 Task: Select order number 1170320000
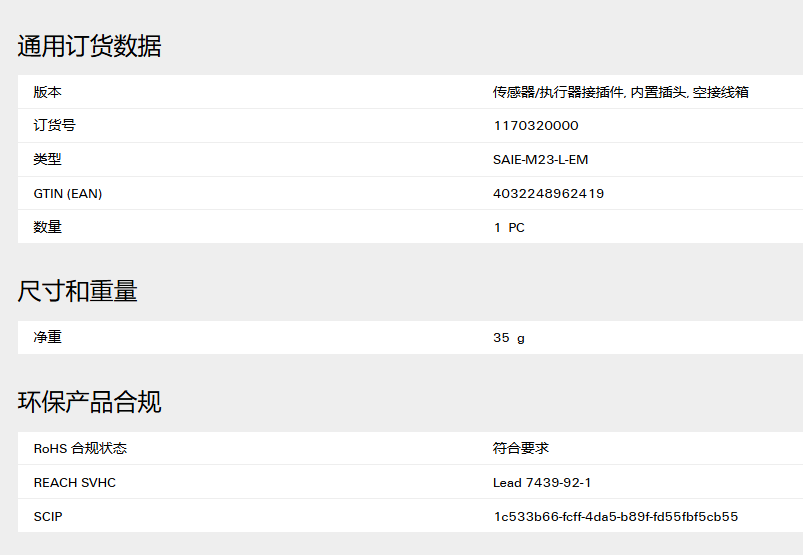click(536, 125)
